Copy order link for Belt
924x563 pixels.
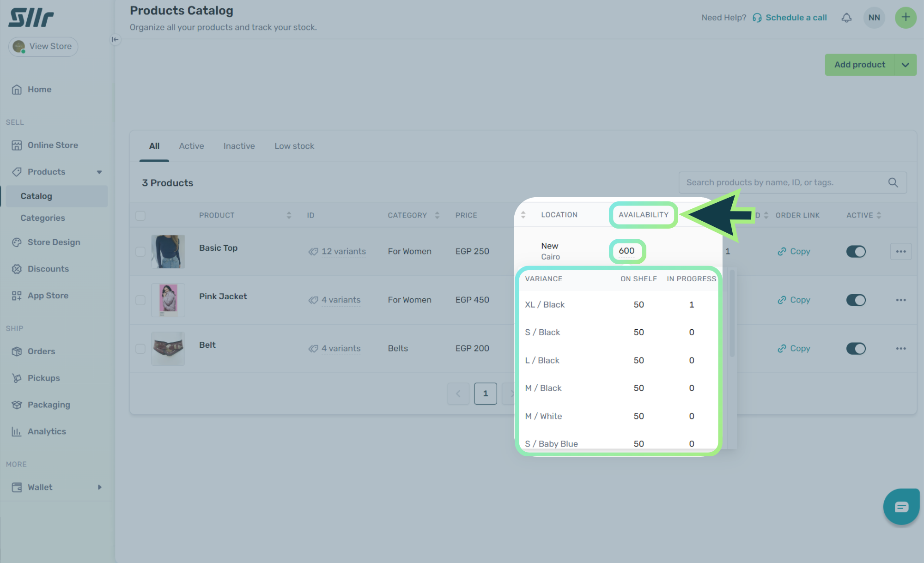click(x=794, y=348)
